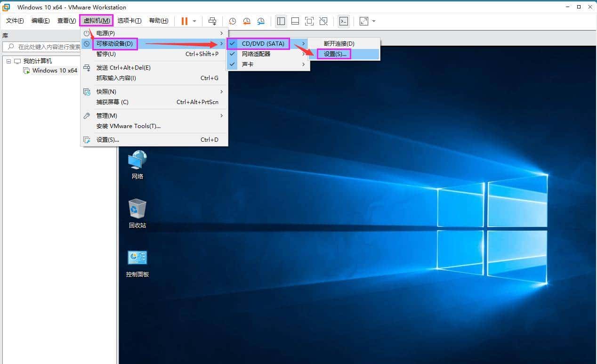
Task: Expand the arrow on the CD/DVD (SATA) row
Action: (x=304, y=44)
